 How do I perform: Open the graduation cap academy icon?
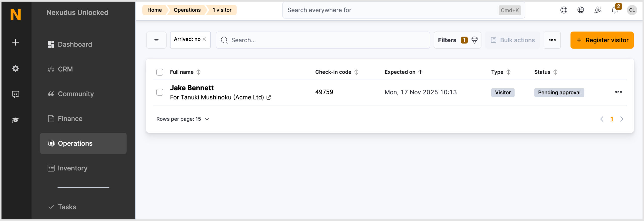(16, 120)
